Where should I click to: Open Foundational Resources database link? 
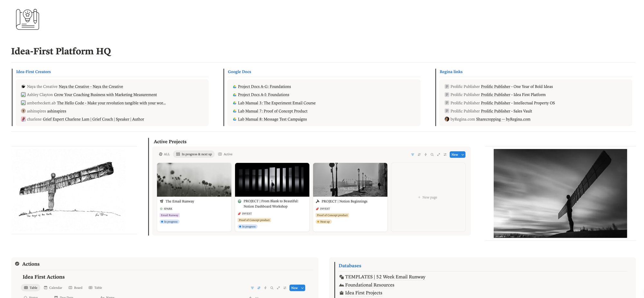click(x=369, y=285)
